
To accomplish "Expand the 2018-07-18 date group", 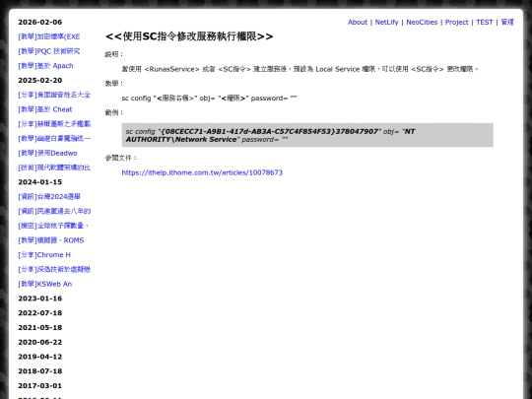I will 40,371.
